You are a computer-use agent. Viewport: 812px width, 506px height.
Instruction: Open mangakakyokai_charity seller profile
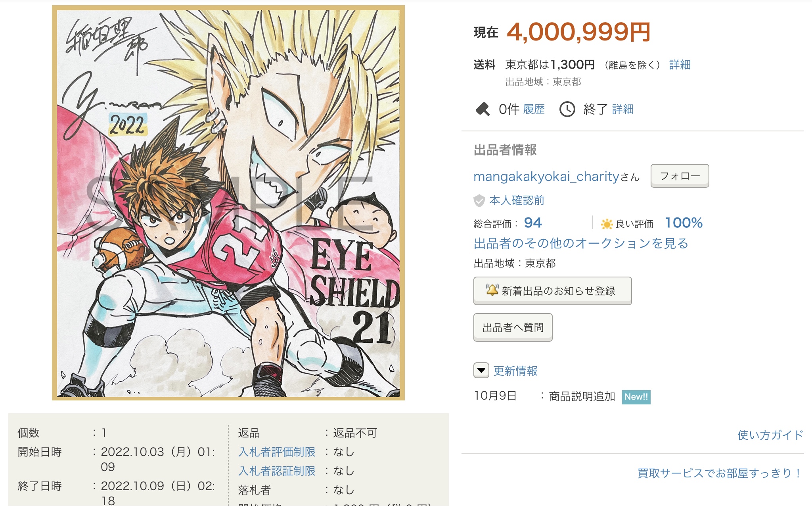tap(546, 177)
